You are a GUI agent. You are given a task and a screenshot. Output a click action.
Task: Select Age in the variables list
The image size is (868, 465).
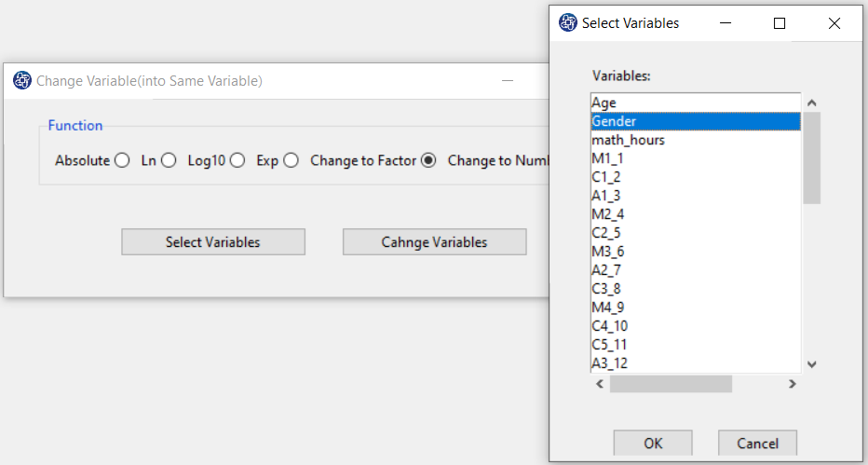click(696, 103)
